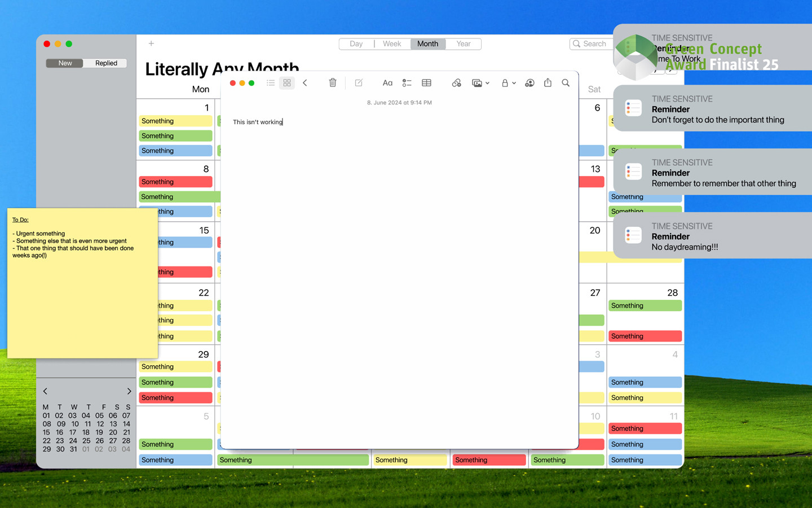
Task: Open the 'No daydreaming!!!' reminder notification
Action: 712,236
